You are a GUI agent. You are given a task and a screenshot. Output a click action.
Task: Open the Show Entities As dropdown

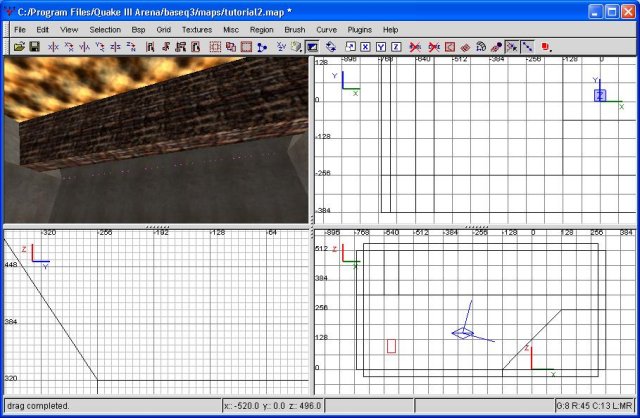click(547, 47)
